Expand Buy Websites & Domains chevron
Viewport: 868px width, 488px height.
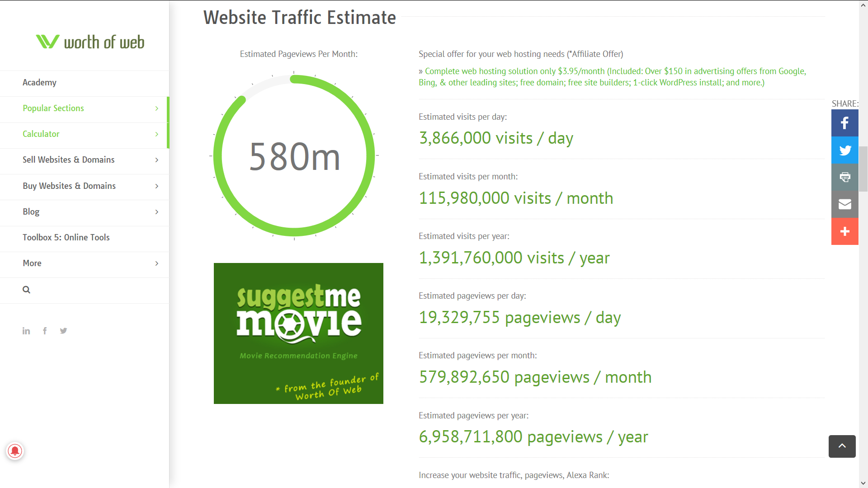(x=156, y=186)
